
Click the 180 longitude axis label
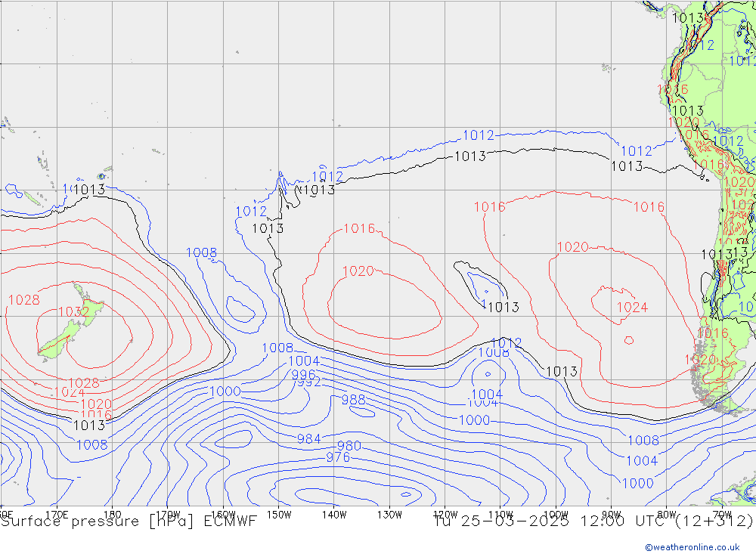(x=113, y=515)
